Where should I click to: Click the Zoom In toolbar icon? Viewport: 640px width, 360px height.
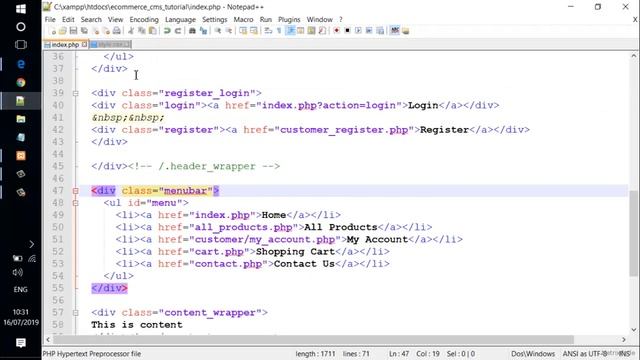[x=218, y=31]
